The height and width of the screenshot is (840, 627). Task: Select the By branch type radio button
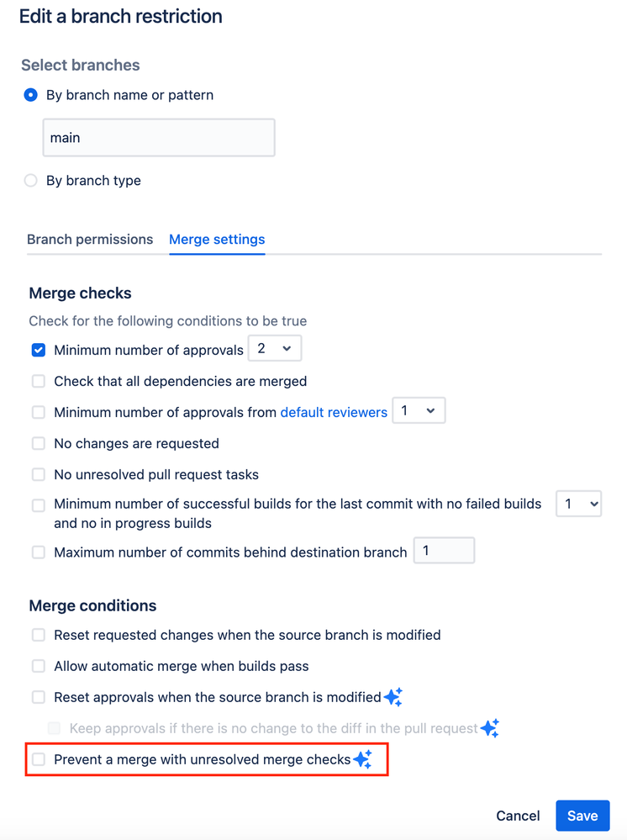[x=31, y=180]
